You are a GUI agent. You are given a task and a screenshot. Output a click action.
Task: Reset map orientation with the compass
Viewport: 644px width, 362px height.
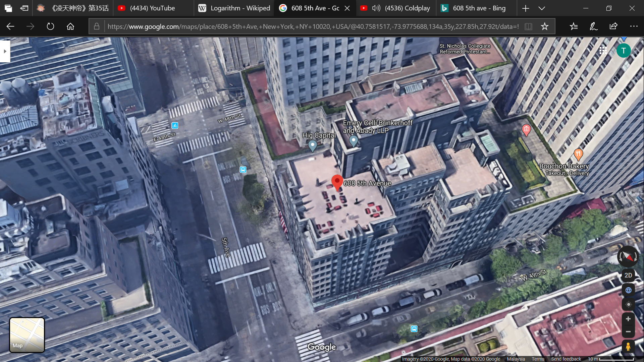(x=628, y=257)
